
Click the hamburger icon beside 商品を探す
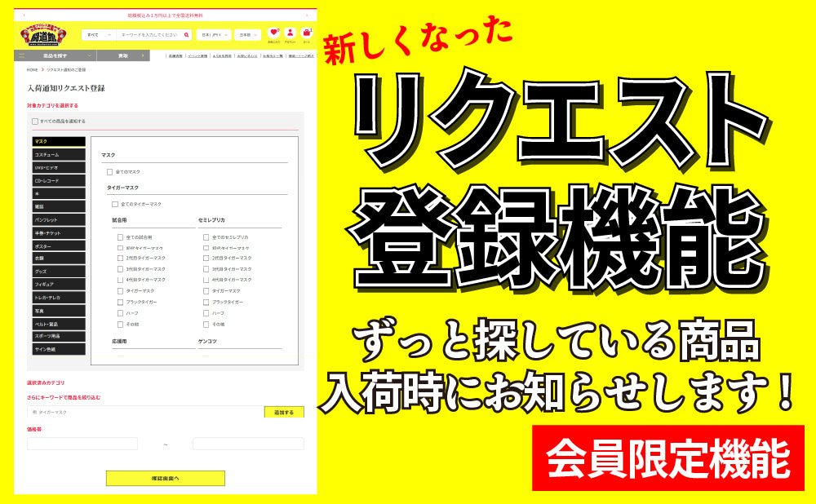click(22, 55)
